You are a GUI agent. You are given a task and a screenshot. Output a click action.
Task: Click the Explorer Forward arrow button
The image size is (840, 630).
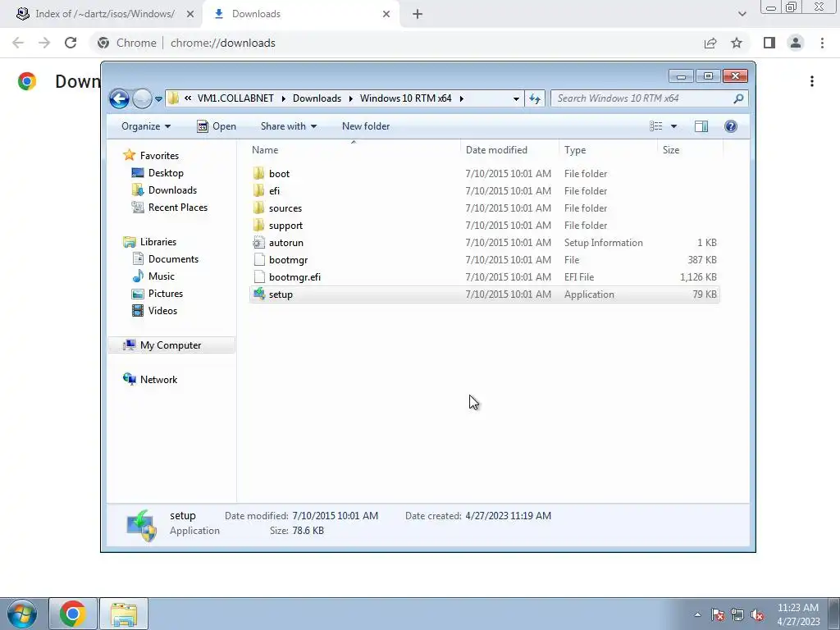142,98
